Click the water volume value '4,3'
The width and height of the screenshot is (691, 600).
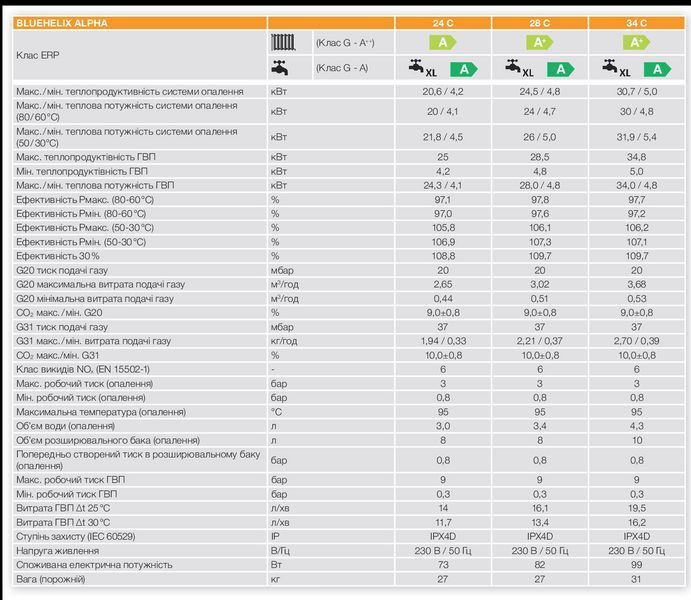coord(636,426)
